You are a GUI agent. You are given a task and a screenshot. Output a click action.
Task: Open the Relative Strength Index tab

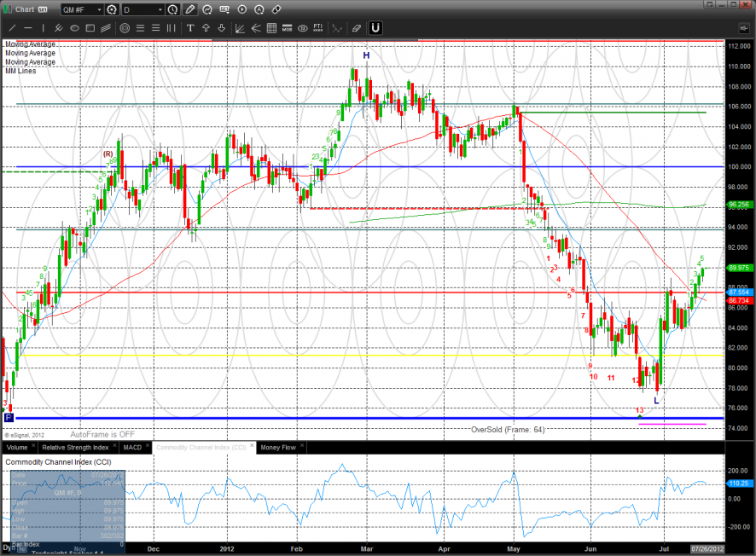coord(76,447)
